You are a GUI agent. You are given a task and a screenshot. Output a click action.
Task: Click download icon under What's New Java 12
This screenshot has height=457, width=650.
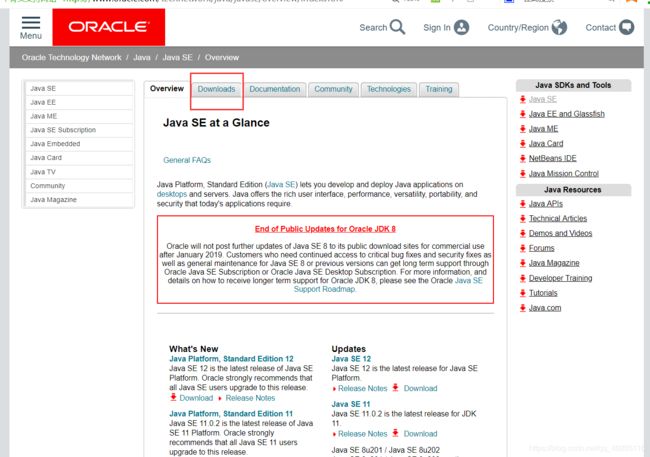tap(173, 397)
